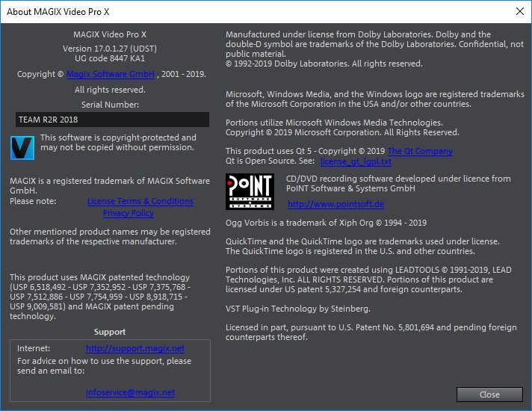Click the Close button
This screenshot has height=411, width=532.
tap(489, 395)
